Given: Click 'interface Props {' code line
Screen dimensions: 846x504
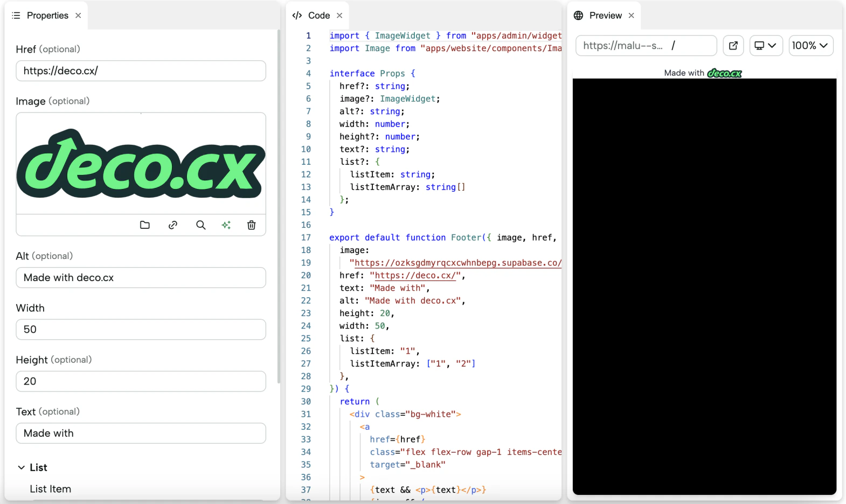Looking at the screenshot, I should [x=372, y=73].
